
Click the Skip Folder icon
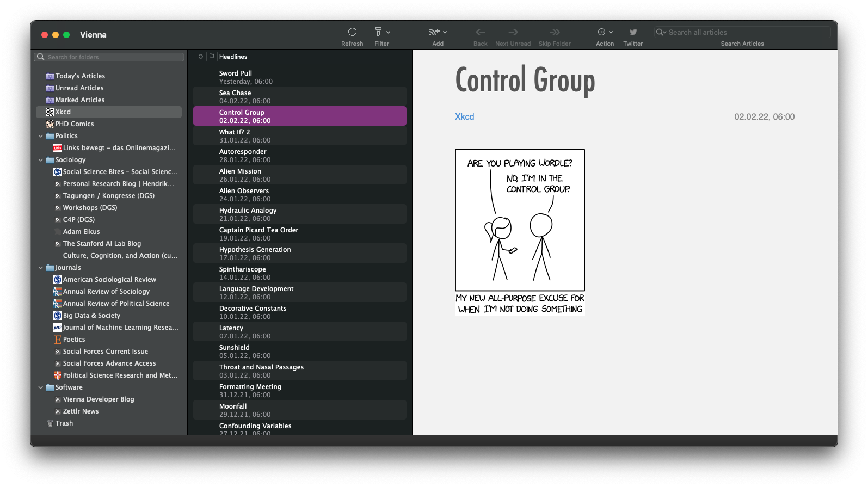555,33
